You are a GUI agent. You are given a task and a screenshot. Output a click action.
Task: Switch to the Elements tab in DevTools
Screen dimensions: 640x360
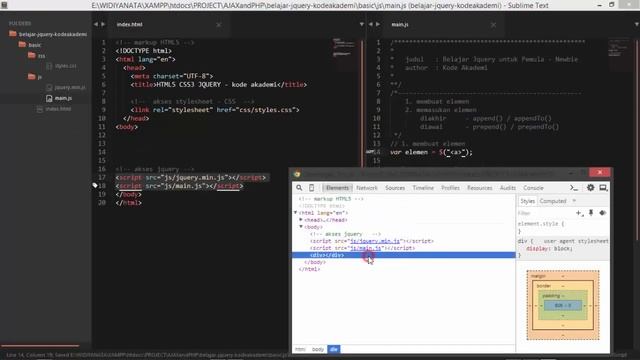(x=337, y=188)
